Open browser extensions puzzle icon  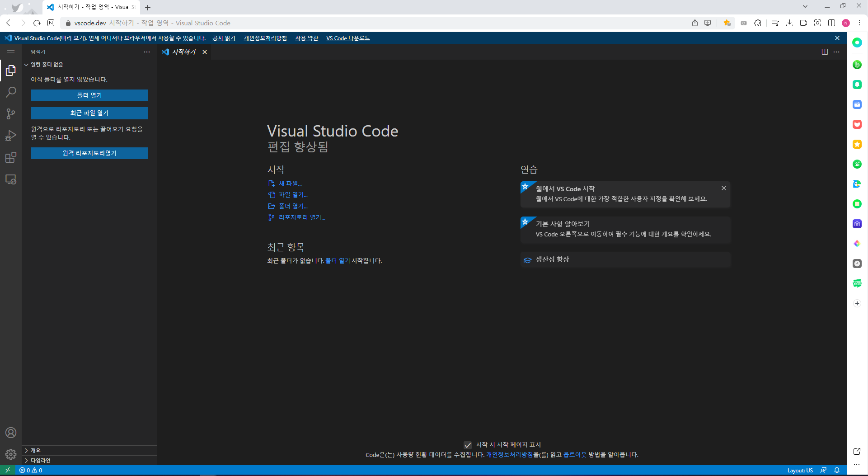click(758, 23)
